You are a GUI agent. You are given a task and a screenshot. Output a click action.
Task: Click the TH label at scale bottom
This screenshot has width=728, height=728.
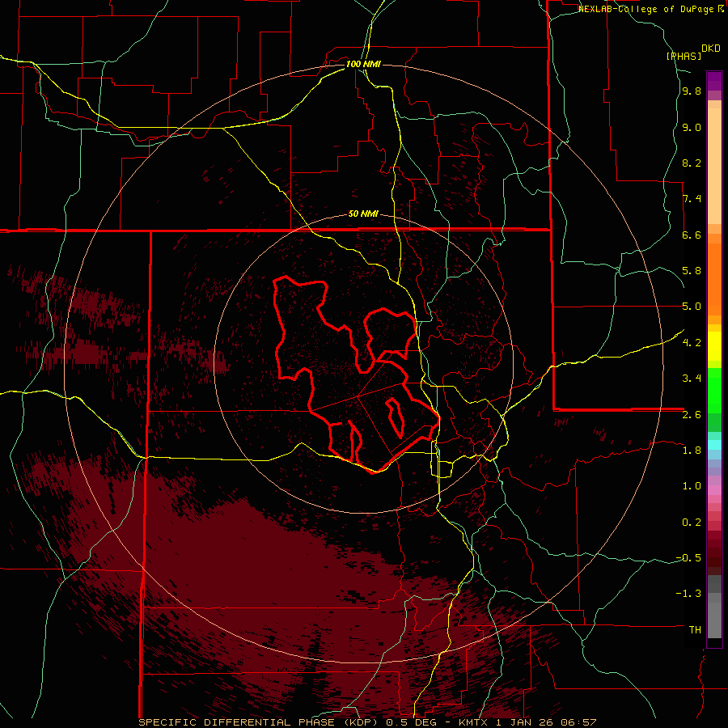(x=695, y=630)
